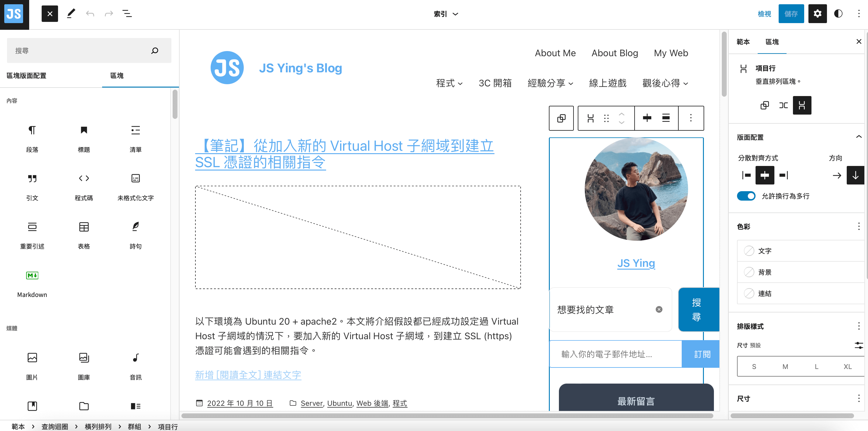Image resolution: width=868 pixels, height=431 pixels.
Task: Undo the last change
Action: click(x=90, y=14)
